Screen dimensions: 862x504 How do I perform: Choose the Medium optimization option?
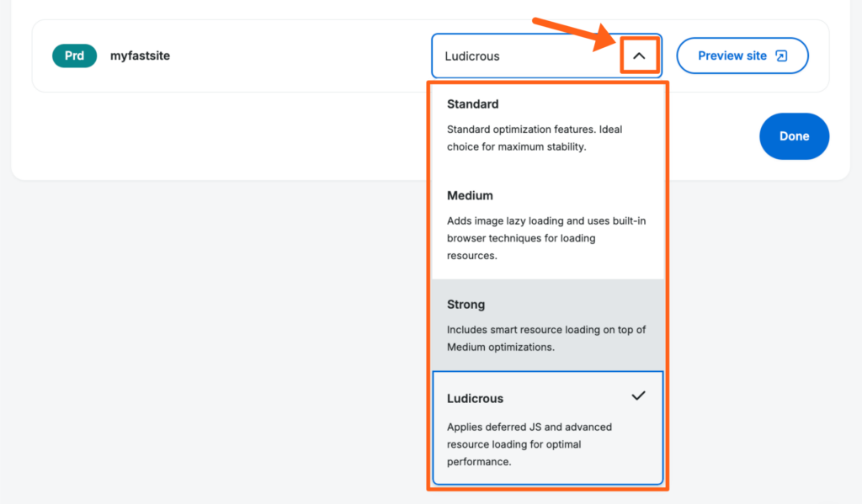547,224
